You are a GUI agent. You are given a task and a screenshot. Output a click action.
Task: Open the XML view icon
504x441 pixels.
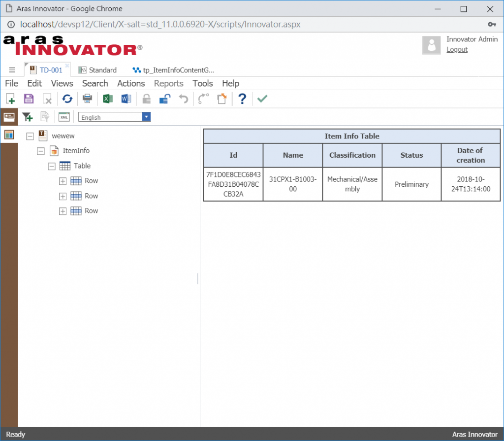pyautogui.click(x=64, y=117)
